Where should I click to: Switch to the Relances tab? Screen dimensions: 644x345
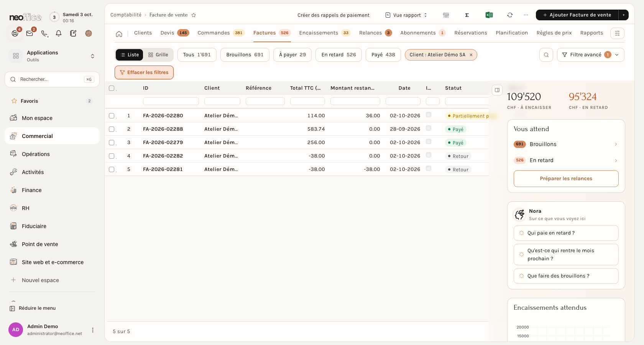click(x=375, y=33)
